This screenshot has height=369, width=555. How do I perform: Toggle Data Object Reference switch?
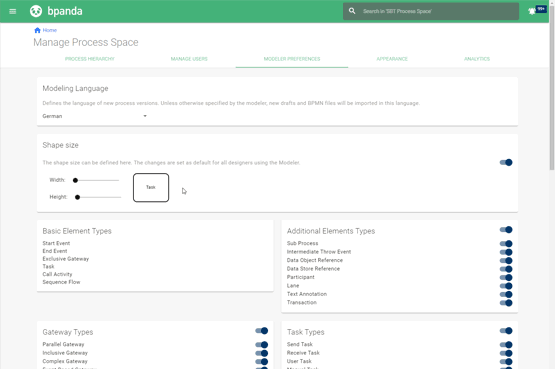click(x=506, y=260)
